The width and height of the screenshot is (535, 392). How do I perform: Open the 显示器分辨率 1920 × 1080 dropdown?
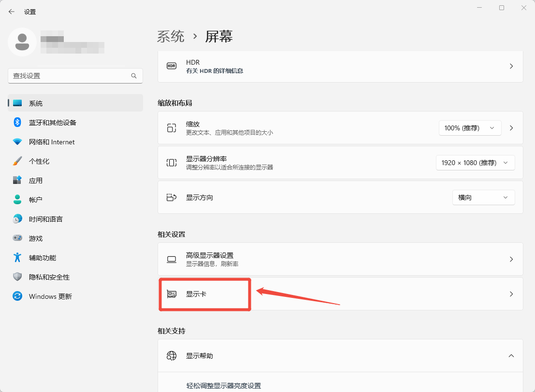click(x=475, y=163)
